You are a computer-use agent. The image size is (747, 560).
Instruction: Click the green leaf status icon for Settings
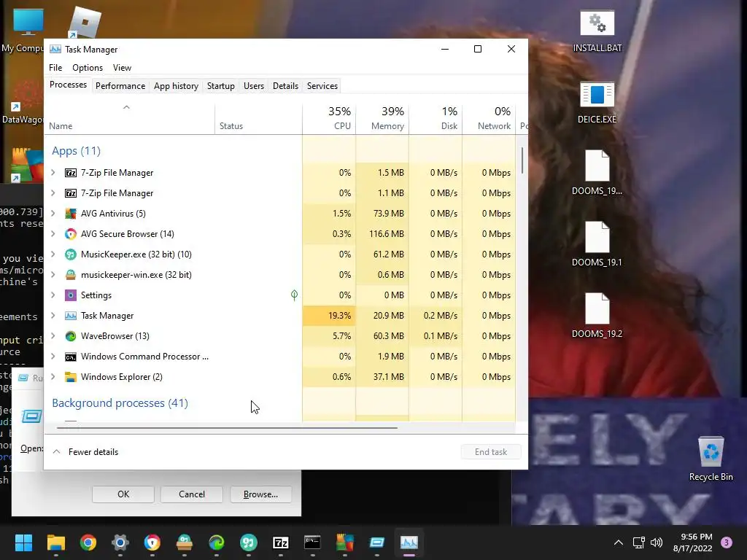click(295, 295)
